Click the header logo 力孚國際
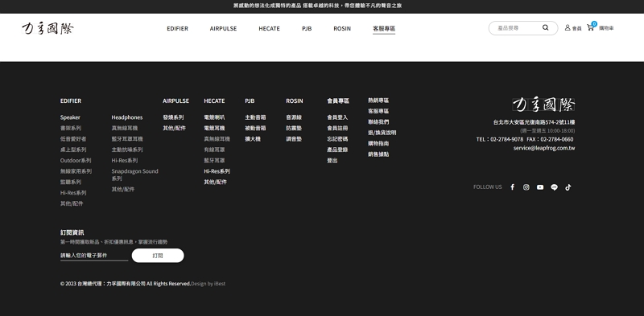This screenshot has height=316, width=644. coord(47,28)
